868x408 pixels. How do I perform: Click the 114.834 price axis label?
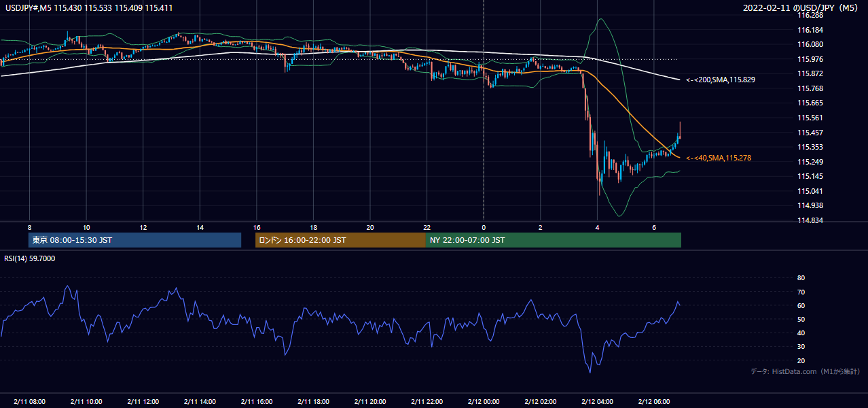[810, 220]
